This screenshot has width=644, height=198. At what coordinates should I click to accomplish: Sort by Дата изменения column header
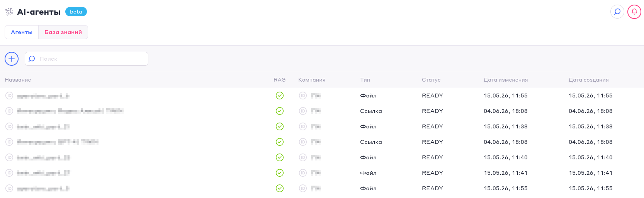(506, 80)
